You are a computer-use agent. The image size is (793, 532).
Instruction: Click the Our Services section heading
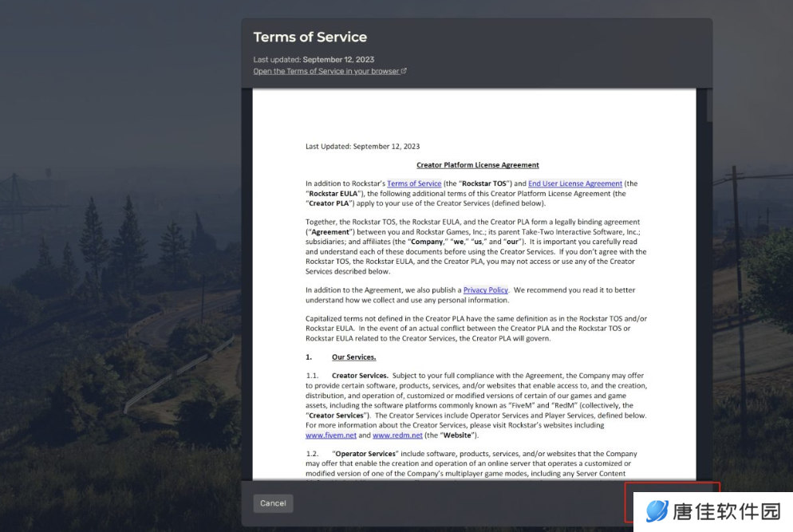tap(353, 357)
